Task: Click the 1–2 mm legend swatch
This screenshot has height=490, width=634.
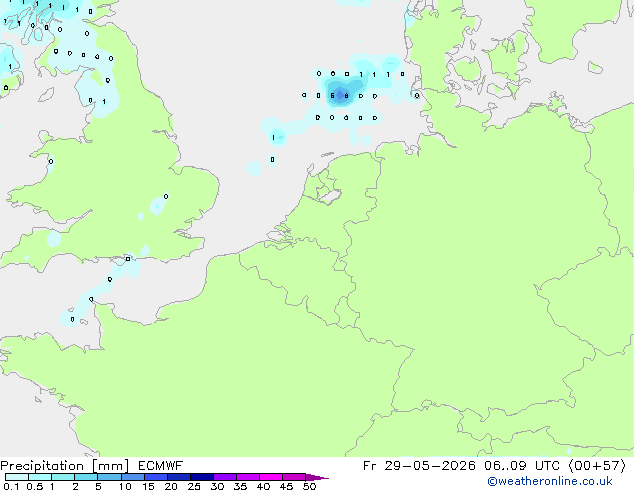Action: [x=63, y=477]
